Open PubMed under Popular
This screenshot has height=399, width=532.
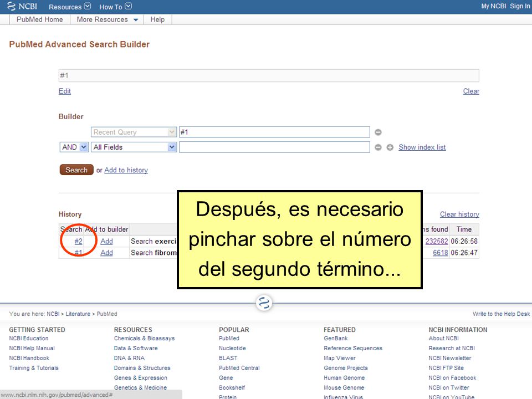[x=229, y=338]
